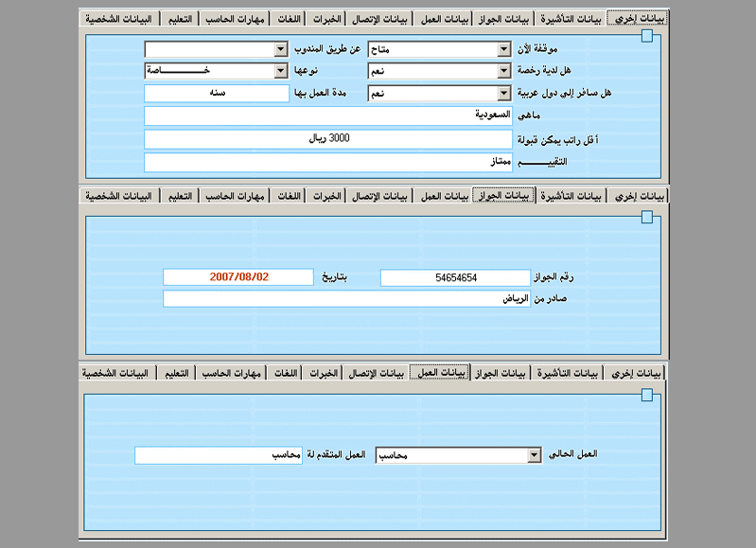Open البيانات الشخصية tab in the license form

click(x=118, y=19)
